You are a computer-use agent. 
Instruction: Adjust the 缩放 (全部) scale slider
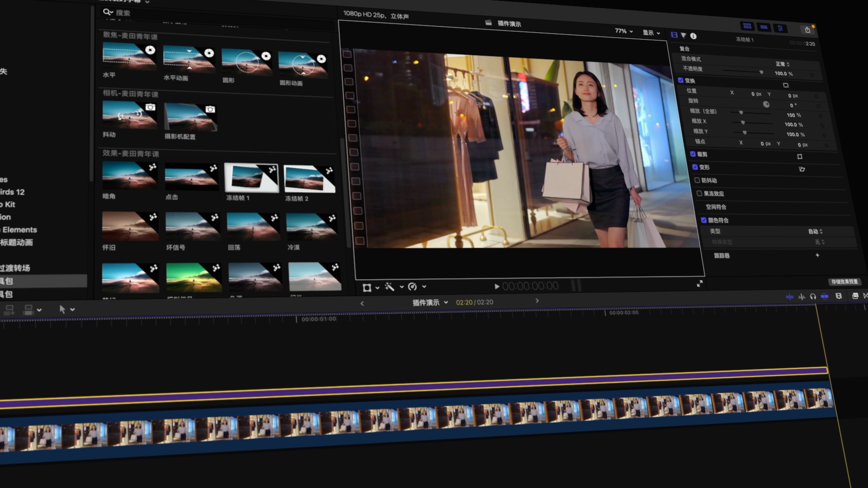tap(741, 112)
